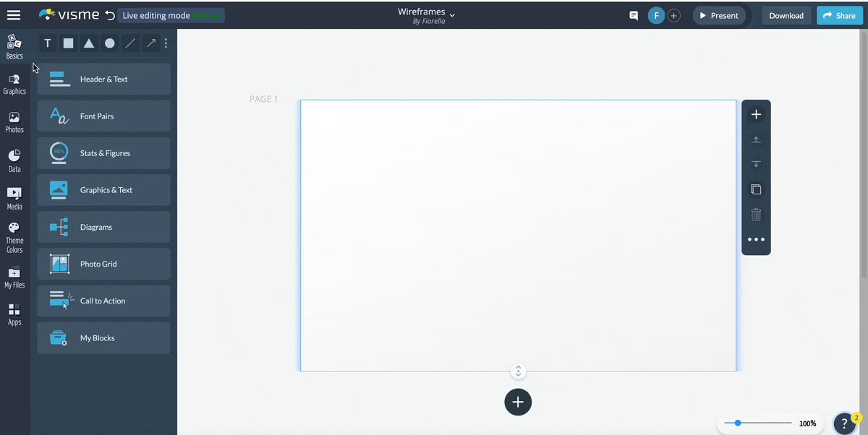Open the Theme Colors panel

coord(14,238)
